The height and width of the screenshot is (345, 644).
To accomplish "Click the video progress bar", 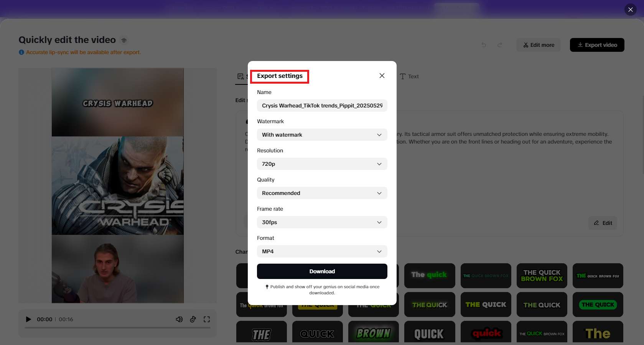I will coord(117,328).
